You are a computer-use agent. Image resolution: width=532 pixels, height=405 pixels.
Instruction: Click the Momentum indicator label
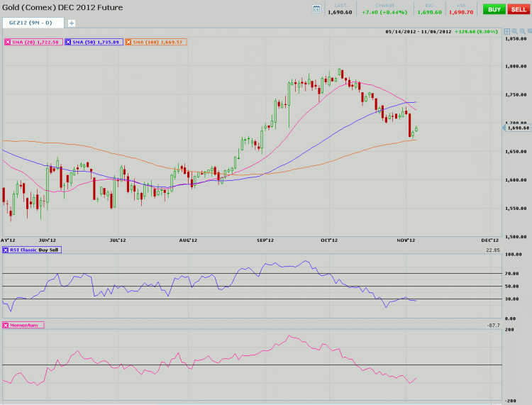(26, 325)
